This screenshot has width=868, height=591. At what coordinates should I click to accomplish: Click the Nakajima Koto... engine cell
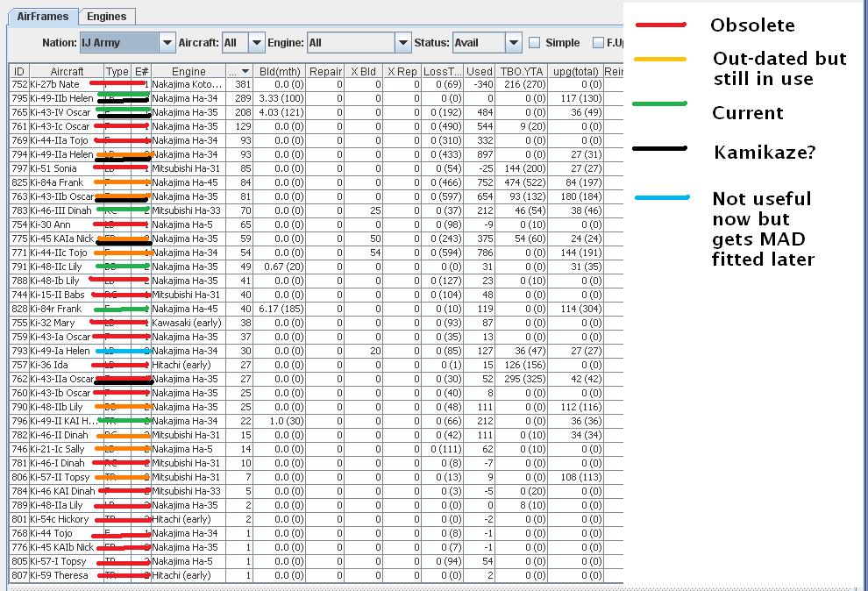pos(189,84)
